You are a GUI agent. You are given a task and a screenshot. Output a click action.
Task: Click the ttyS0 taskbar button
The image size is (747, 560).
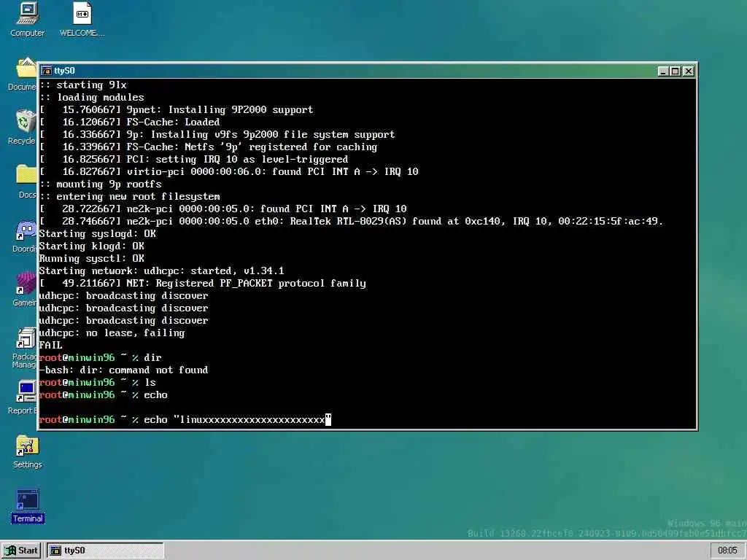click(105, 551)
